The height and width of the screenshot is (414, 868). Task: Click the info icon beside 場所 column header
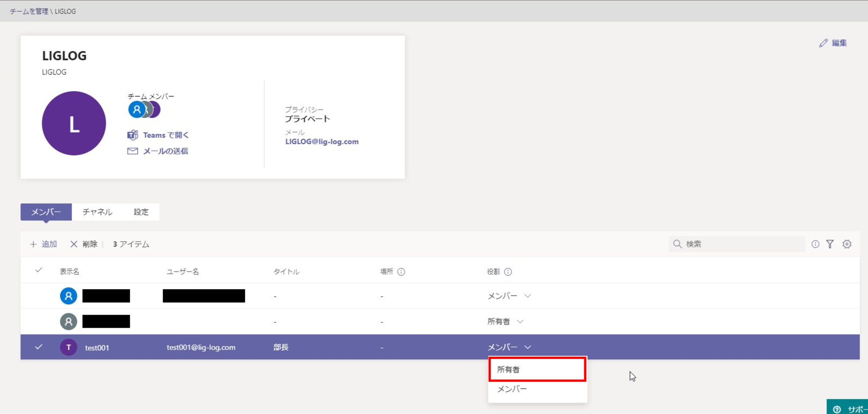coord(402,271)
